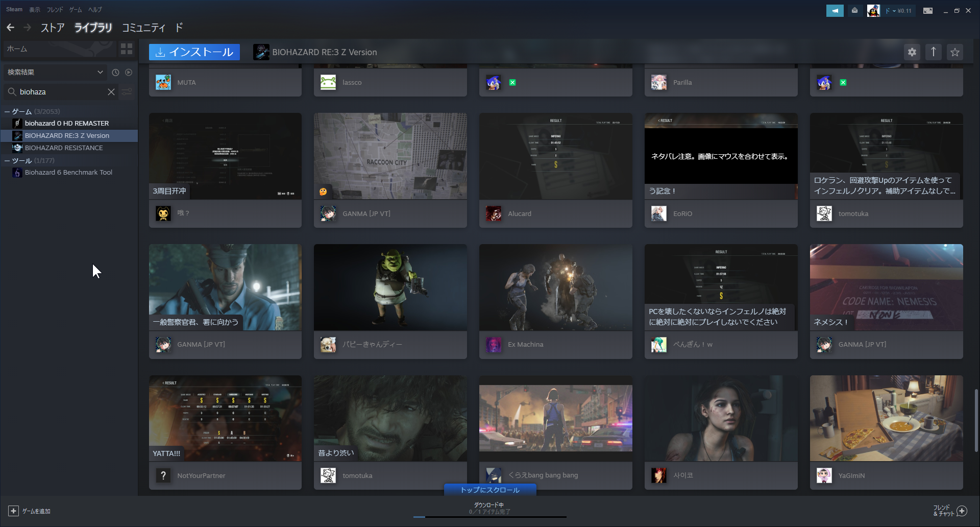The width and height of the screenshot is (980, 527).
Task: Clear the biohaza search text
Action: [x=111, y=92]
